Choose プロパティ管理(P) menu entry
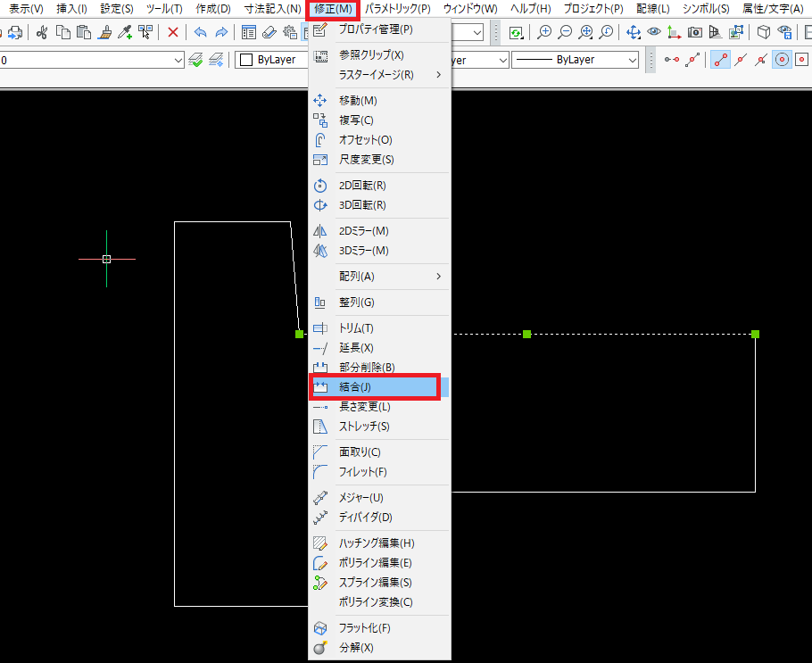This screenshot has height=663, width=812. [x=379, y=29]
